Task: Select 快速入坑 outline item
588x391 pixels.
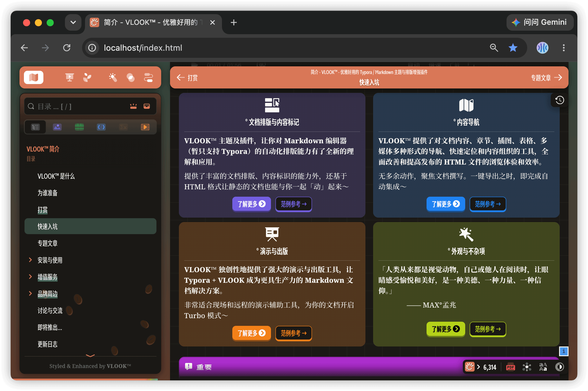Action: (90, 226)
